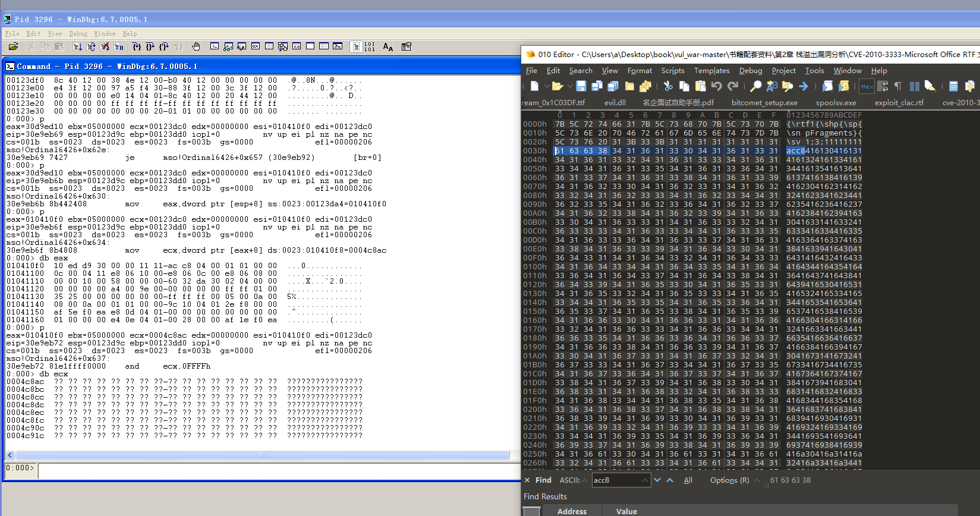Click Run Script icon in 010 Editor

[x=828, y=86]
